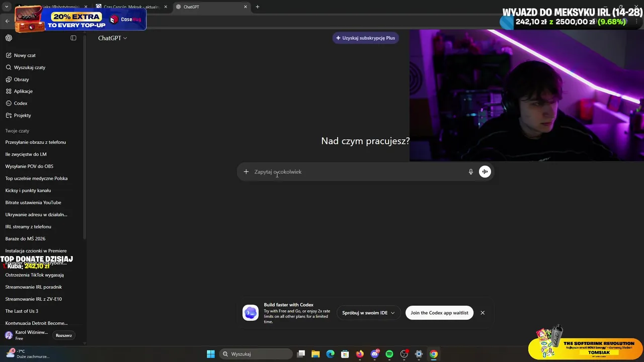Dismiss the Codex banner with the X

pyautogui.click(x=482, y=313)
